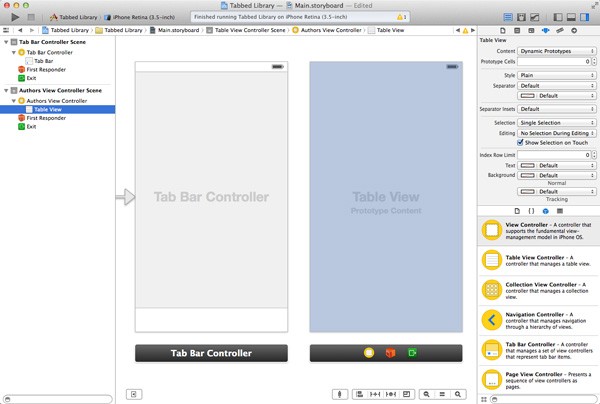Click the Index Row Limit field
Viewport: 600px width, 404px height.
coord(554,155)
